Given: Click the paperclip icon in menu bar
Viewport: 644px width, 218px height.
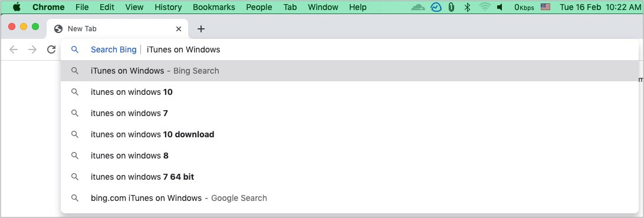Looking at the screenshot, I should click(451, 7).
